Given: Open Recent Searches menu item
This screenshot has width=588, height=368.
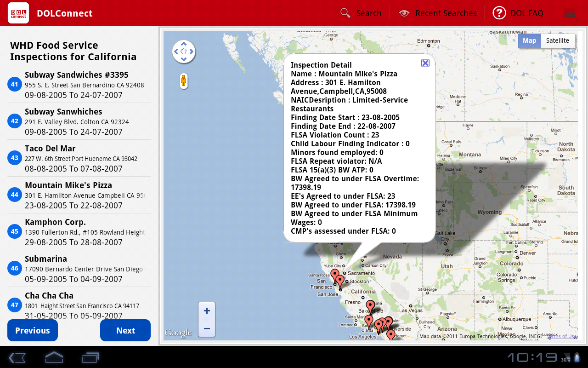Looking at the screenshot, I should tap(437, 13).
